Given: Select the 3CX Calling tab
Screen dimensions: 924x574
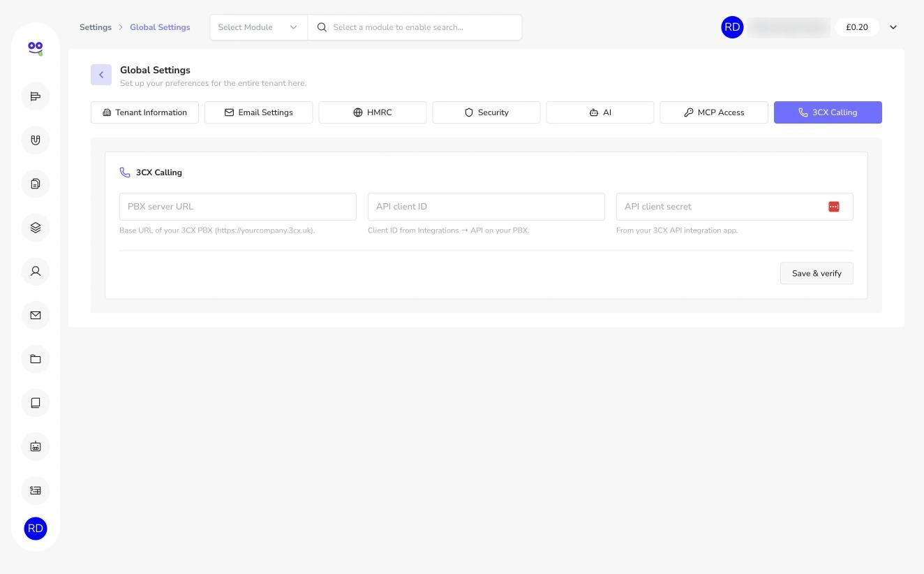Looking at the screenshot, I should (828, 112).
